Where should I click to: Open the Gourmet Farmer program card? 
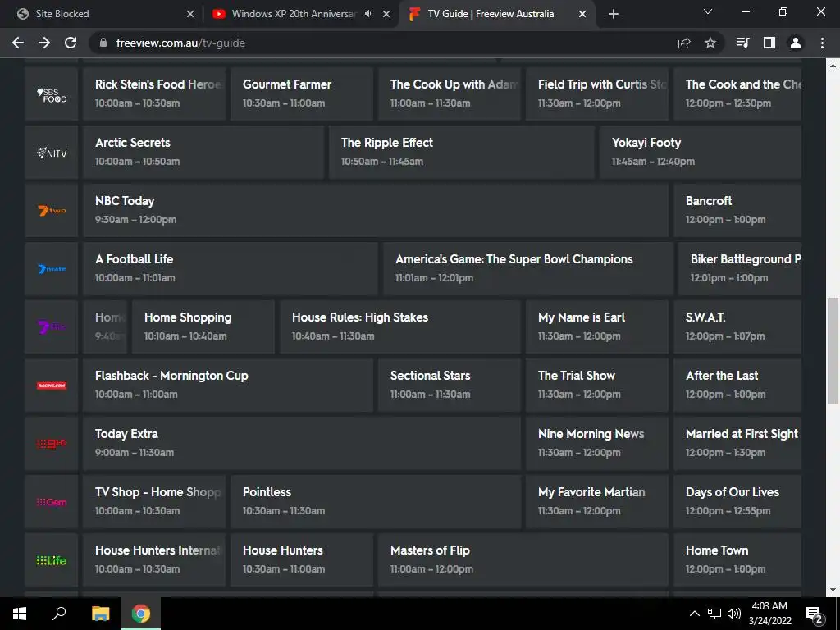click(302, 94)
